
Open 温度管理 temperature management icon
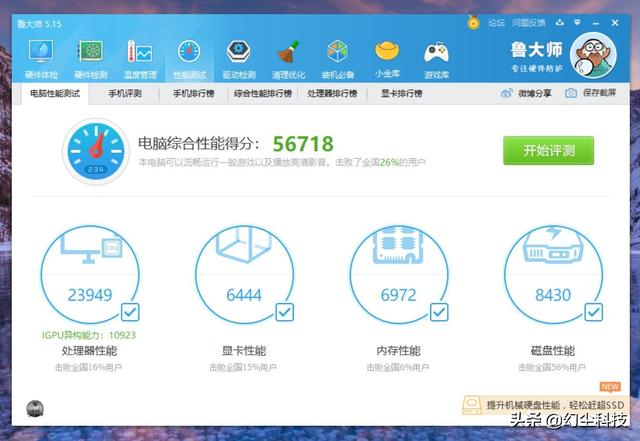pos(140,59)
